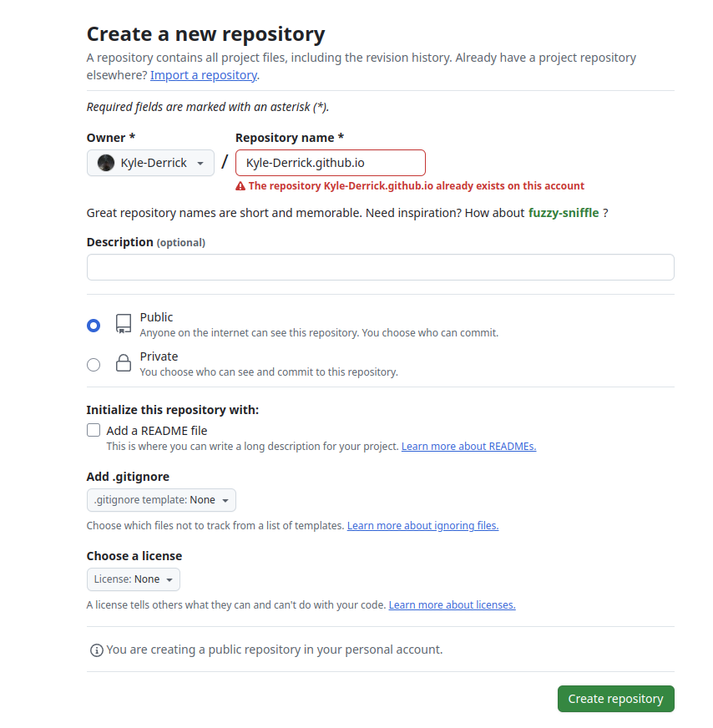Click the private repository lock icon

[x=124, y=363]
